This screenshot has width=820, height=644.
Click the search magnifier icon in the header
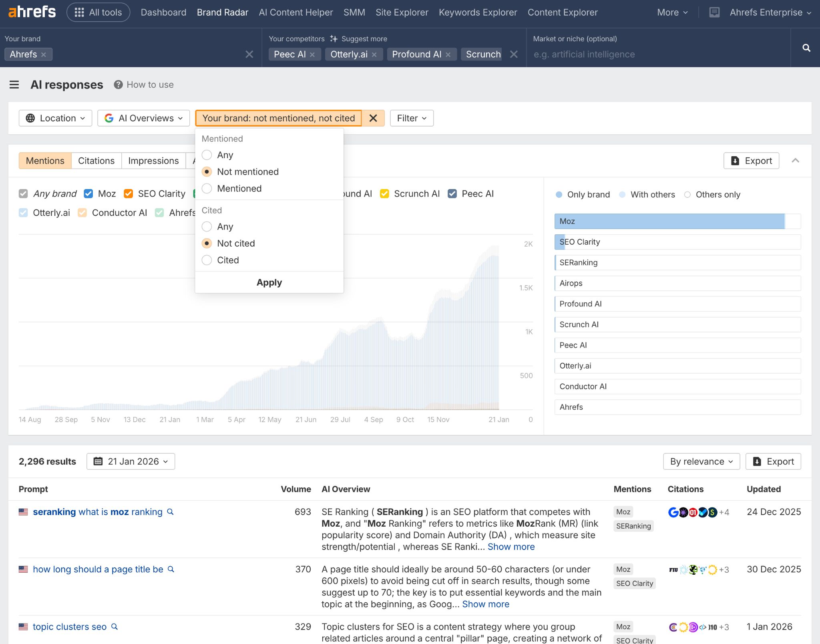806,48
